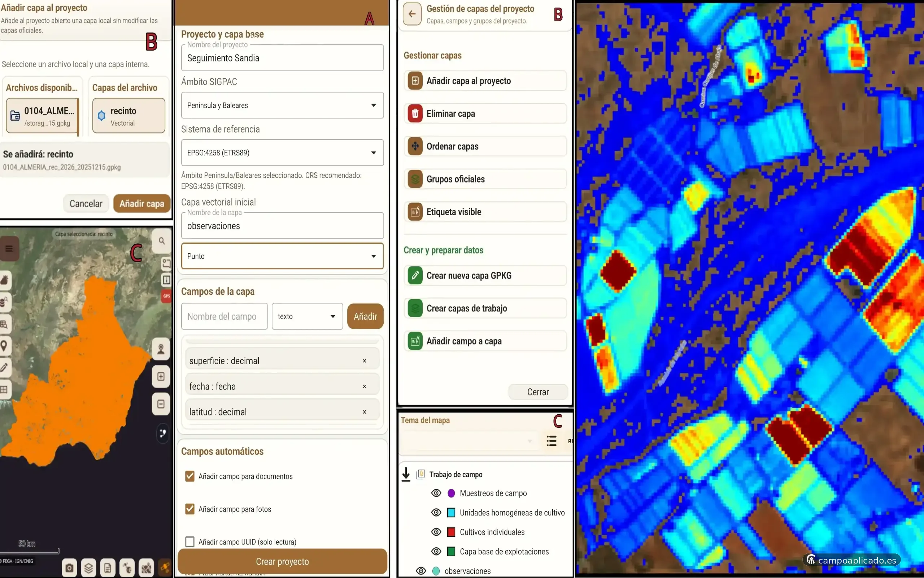This screenshot has height=578, width=924.
Task: Open the Punto geometry type dropdown
Action: (282, 256)
